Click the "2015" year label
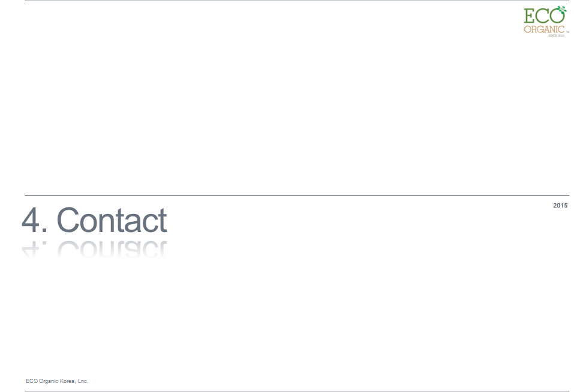Viewport: 574px width, 392px height. (560, 206)
